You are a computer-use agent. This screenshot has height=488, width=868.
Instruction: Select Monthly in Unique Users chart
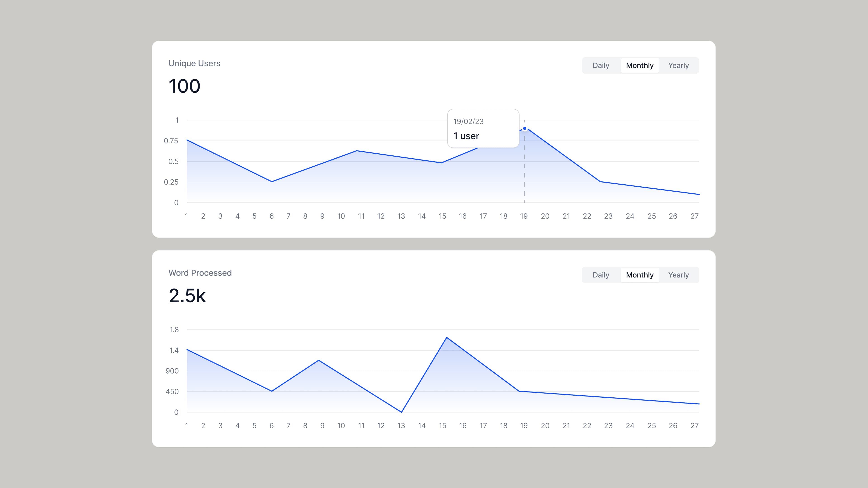tap(639, 65)
